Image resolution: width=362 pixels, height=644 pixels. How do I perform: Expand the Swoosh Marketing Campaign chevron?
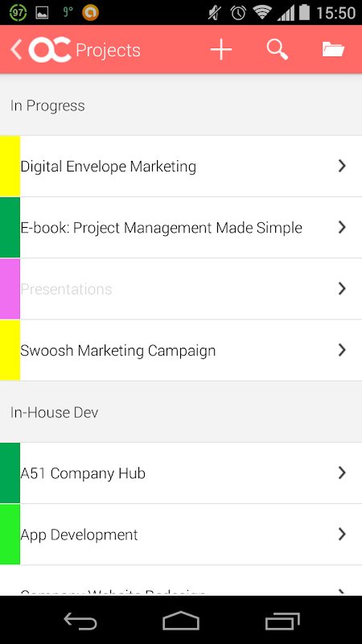[x=342, y=350]
